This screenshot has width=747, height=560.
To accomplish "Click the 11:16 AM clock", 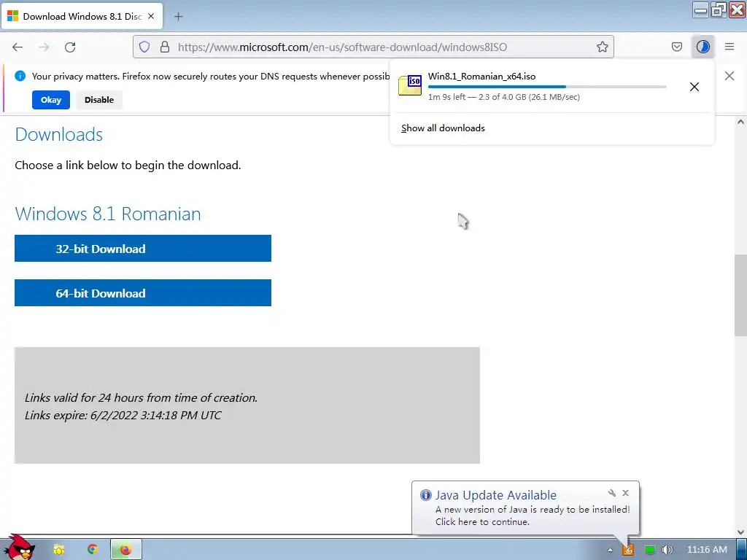I will point(707,550).
